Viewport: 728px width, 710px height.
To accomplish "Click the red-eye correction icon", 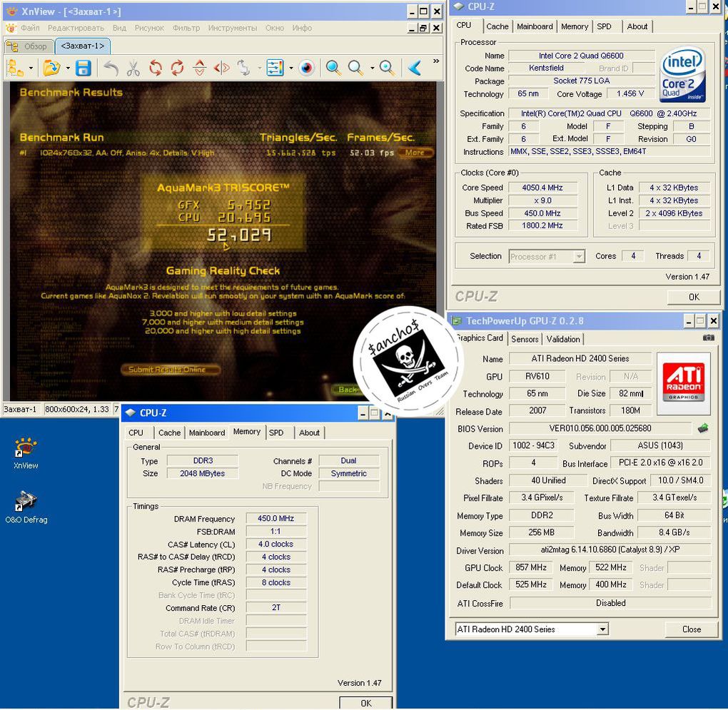I will 306,69.
